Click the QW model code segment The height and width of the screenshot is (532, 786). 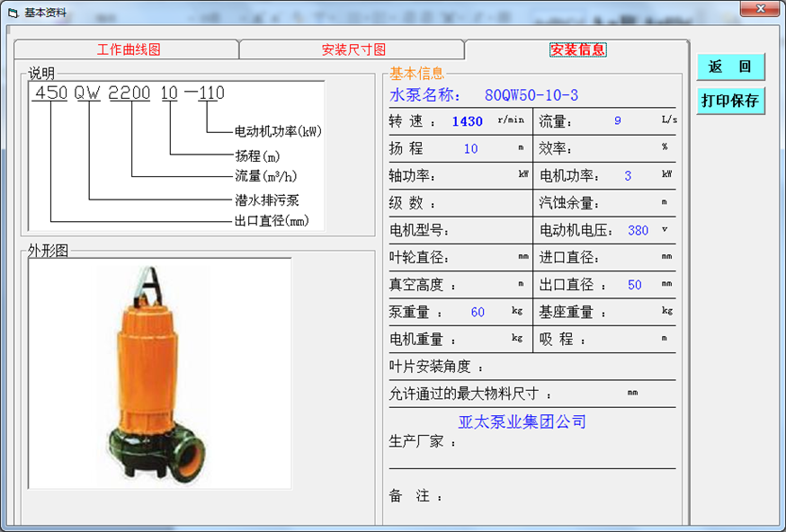coord(87,93)
